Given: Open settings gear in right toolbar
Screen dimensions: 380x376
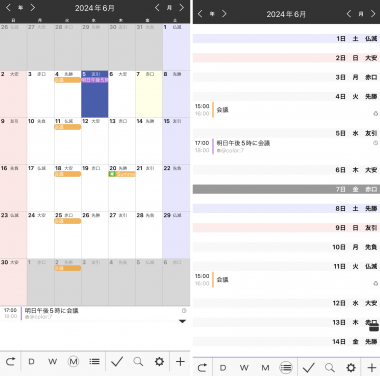Looking at the screenshot, I should point(351,368).
